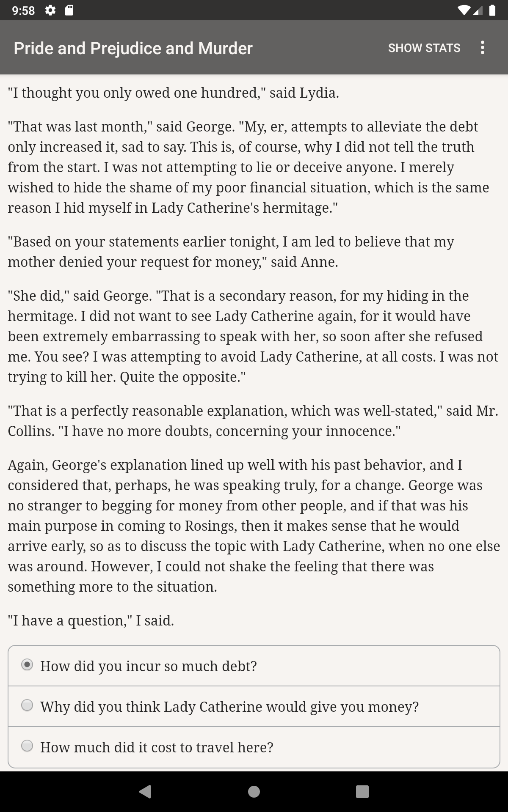Tap the SD card icon in the status bar
508x812 pixels.
coord(69,10)
